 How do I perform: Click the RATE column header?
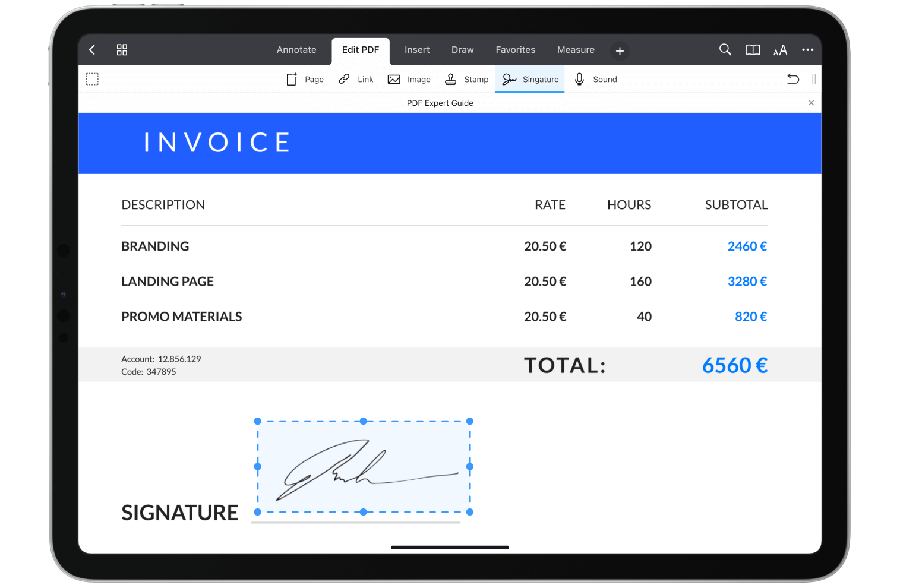click(x=550, y=205)
